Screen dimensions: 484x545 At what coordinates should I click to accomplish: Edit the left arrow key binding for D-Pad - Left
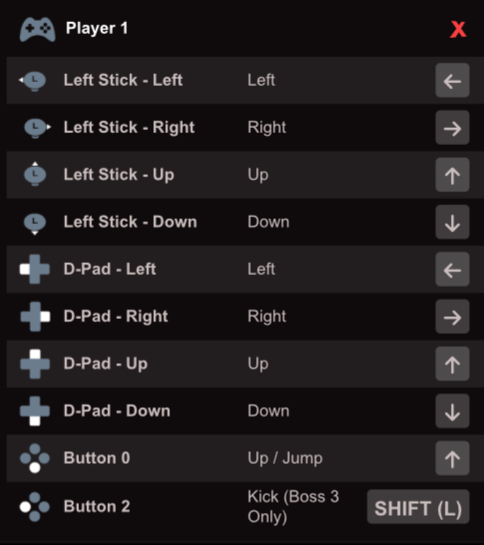coord(452,269)
